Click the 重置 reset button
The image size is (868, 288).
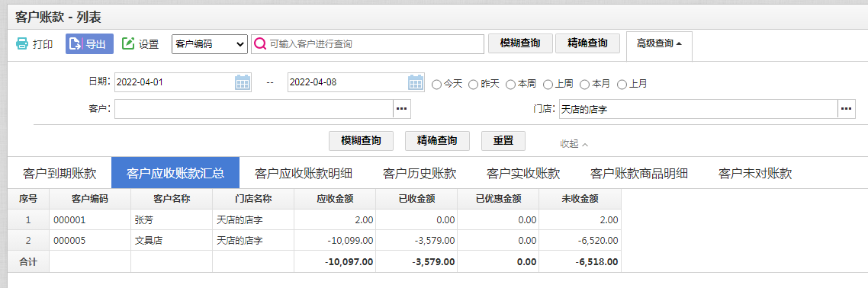coord(503,140)
